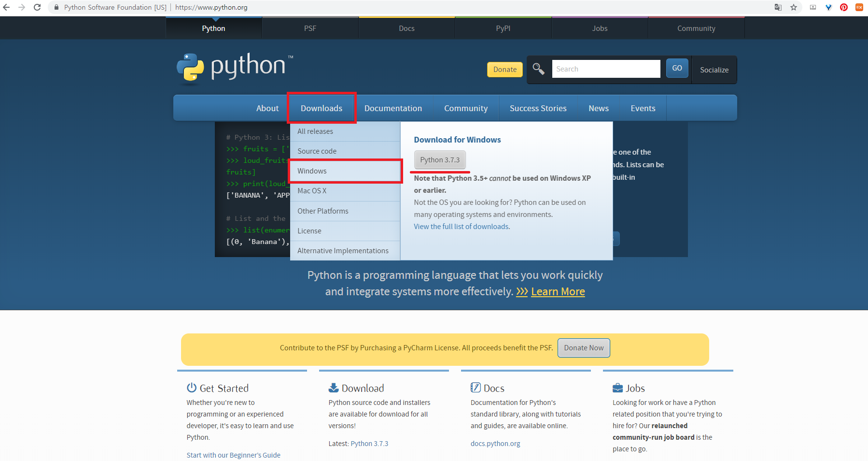Click the Get Started power icon
Screen dimensions: 868x461
point(192,388)
